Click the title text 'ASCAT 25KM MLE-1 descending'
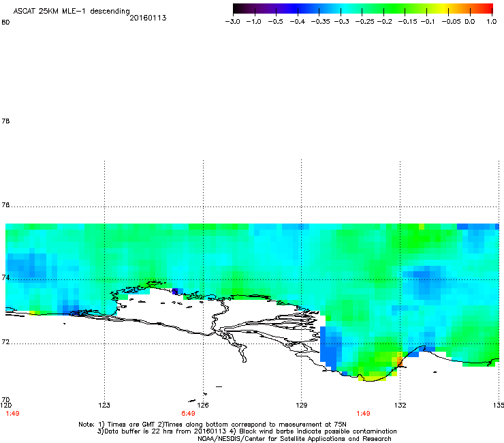Image resolution: width=504 pixels, height=443 pixels. (x=72, y=12)
